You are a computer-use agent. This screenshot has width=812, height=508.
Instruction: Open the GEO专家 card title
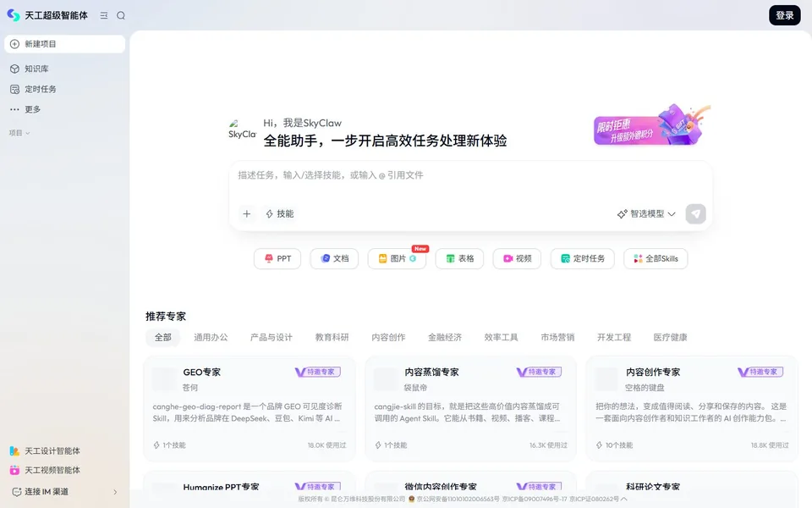point(202,373)
